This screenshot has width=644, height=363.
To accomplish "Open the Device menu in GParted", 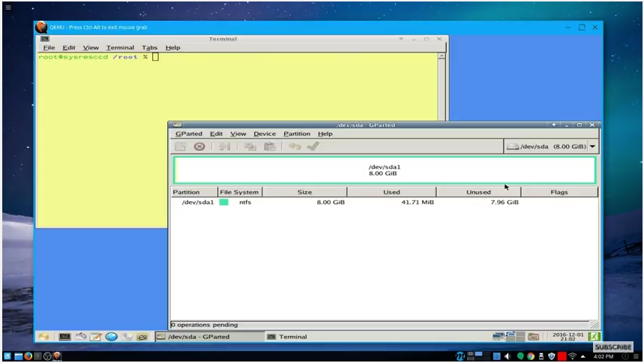I will (x=265, y=133).
